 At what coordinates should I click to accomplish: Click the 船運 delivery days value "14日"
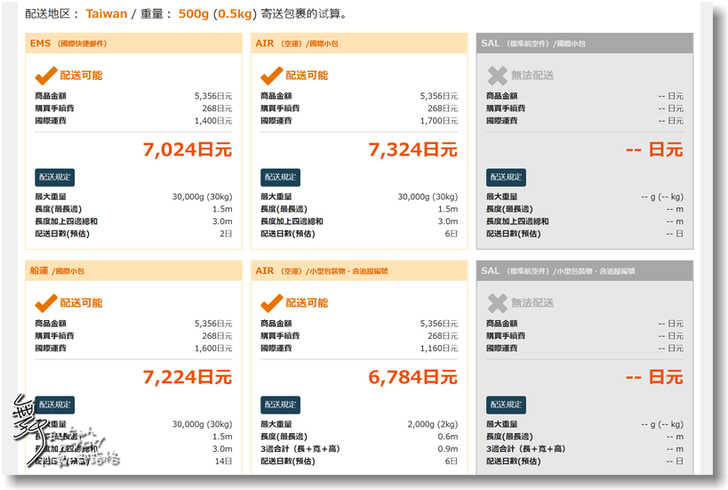[x=223, y=461]
